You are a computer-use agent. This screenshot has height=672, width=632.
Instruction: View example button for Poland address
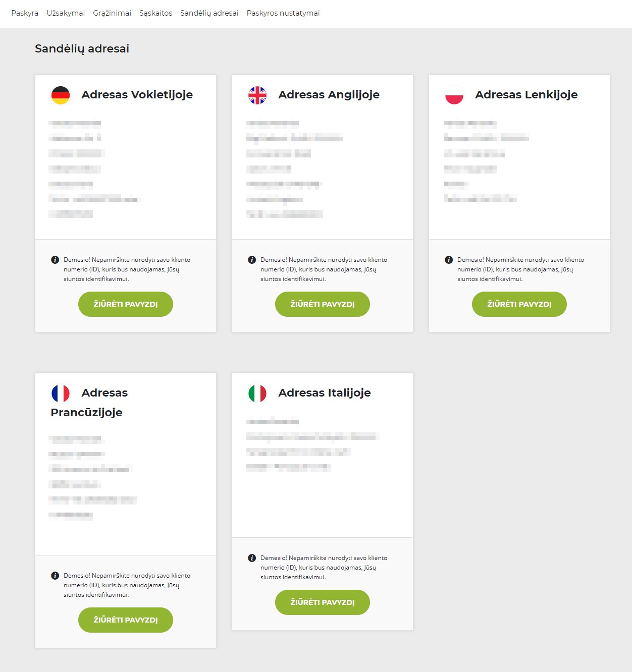tap(519, 304)
